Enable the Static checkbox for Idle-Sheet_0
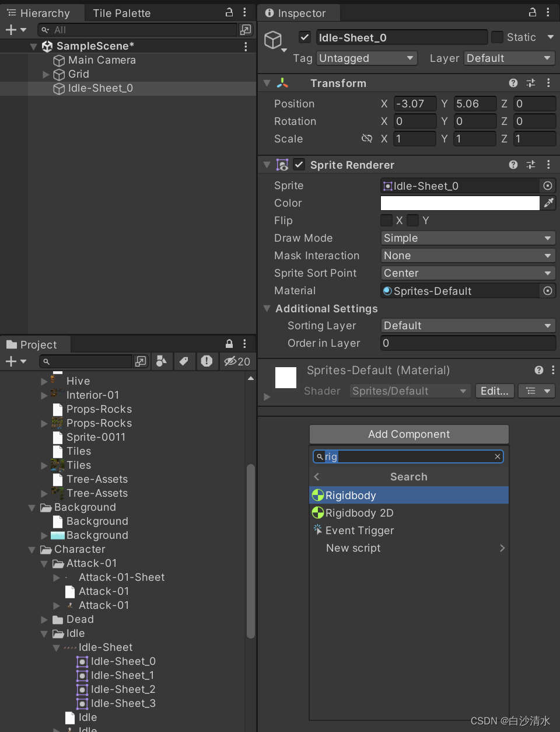Screen dimensions: 560x732 tap(496, 37)
